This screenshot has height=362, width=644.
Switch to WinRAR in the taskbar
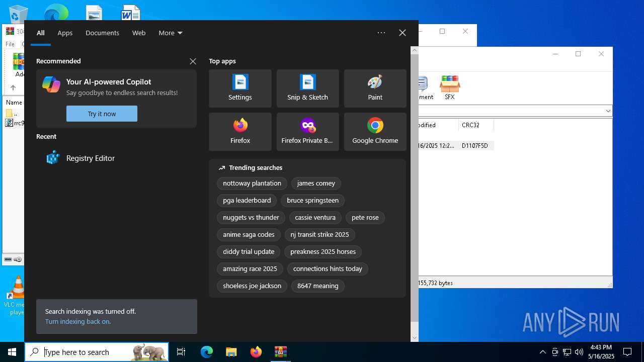(280, 352)
